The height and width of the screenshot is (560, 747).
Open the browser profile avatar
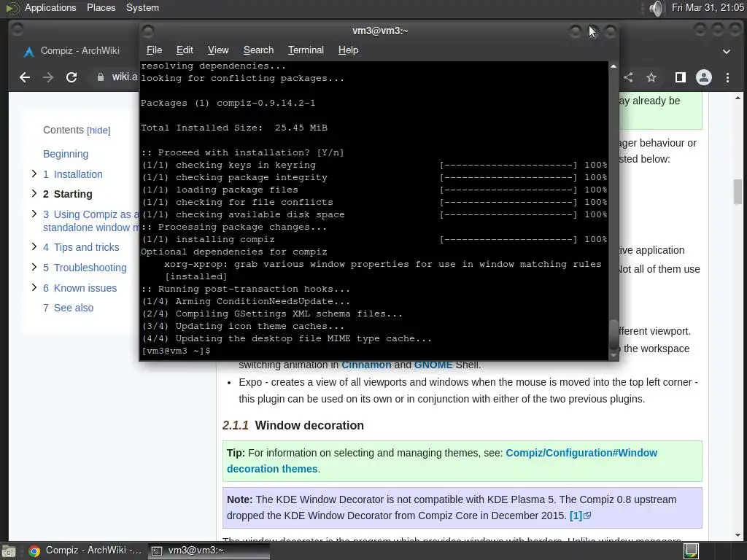coord(704,77)
